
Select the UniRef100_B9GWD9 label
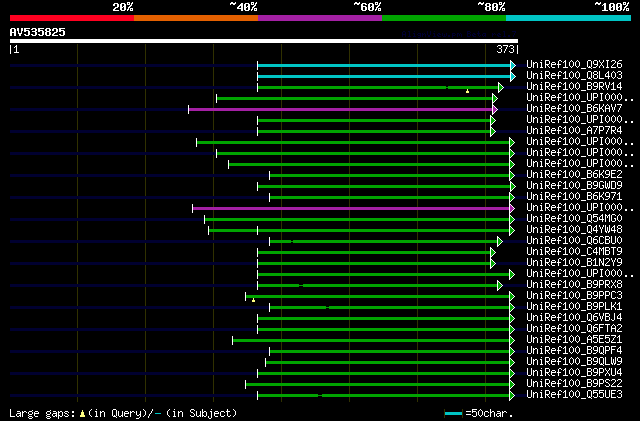pos(574,185)
